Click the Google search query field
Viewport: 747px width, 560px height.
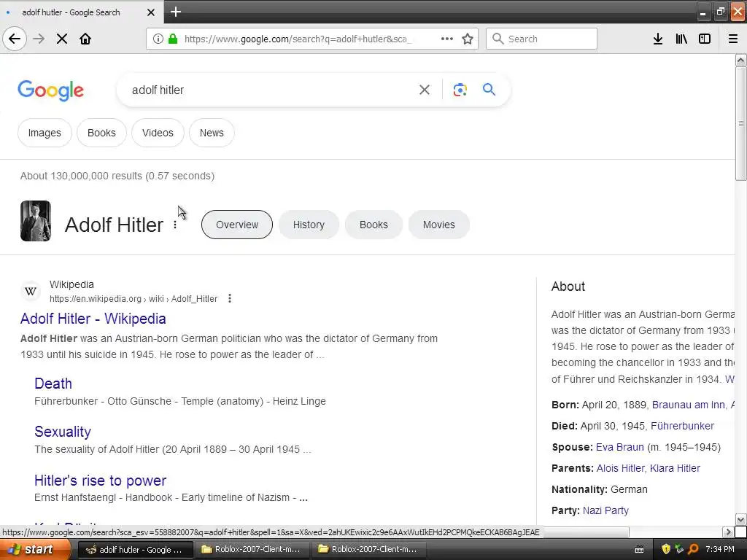click(x=271, y=90)
